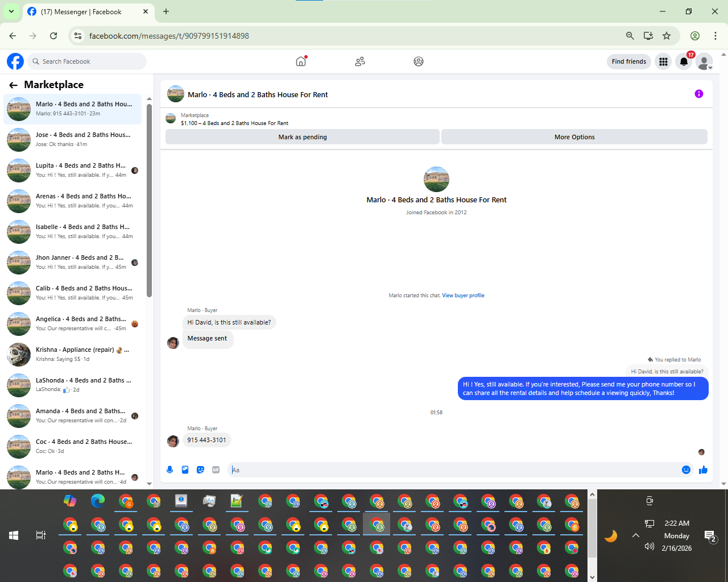Viewport: 728px width, 582px height.
Task: Click the message input field Aa
Action: pyautogui.click(x=453, y=470)
